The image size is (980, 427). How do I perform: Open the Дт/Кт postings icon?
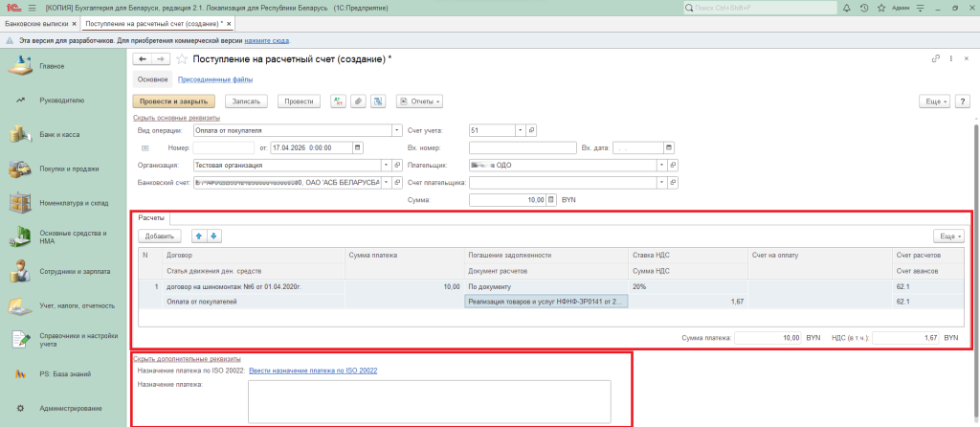[x=338, y=101]
